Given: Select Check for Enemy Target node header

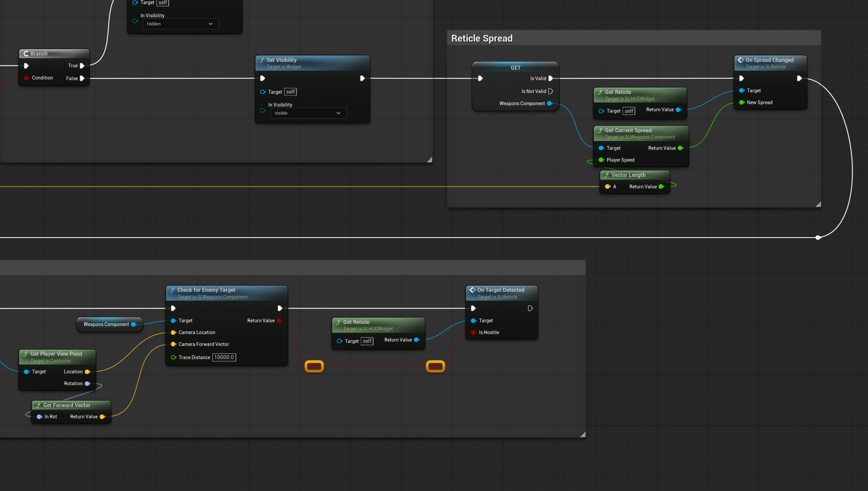Looking at the screenshot, I should click(x=226, y=293).
